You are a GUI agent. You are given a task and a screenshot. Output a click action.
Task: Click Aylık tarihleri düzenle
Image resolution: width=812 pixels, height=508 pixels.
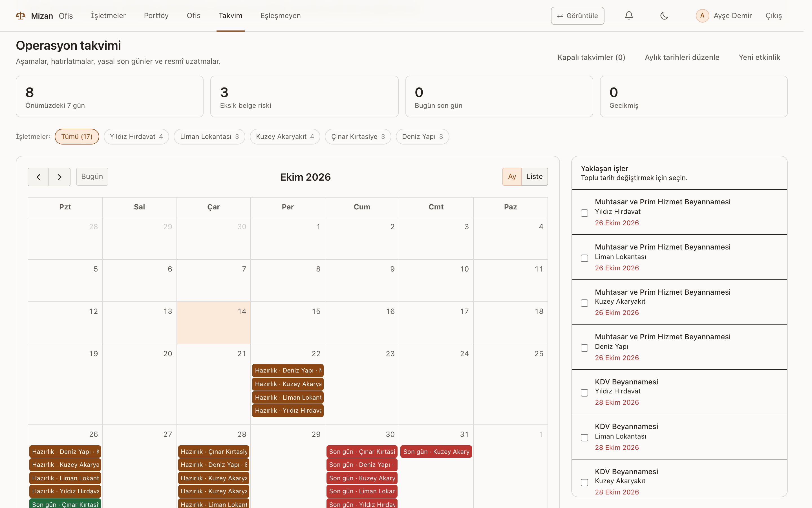[682, 58]
